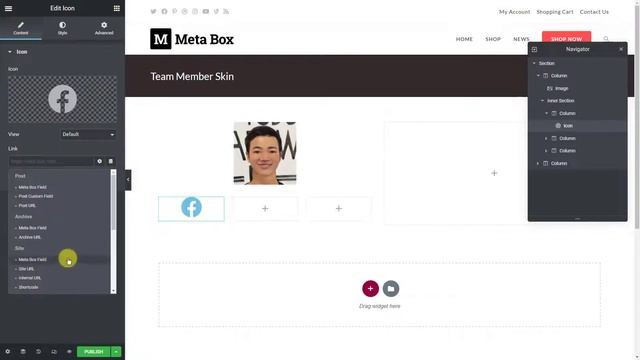This screenshot has height=360, width=640.
Task: Select the blue Facebook icon widget on canvas
Action: [191, 207]
